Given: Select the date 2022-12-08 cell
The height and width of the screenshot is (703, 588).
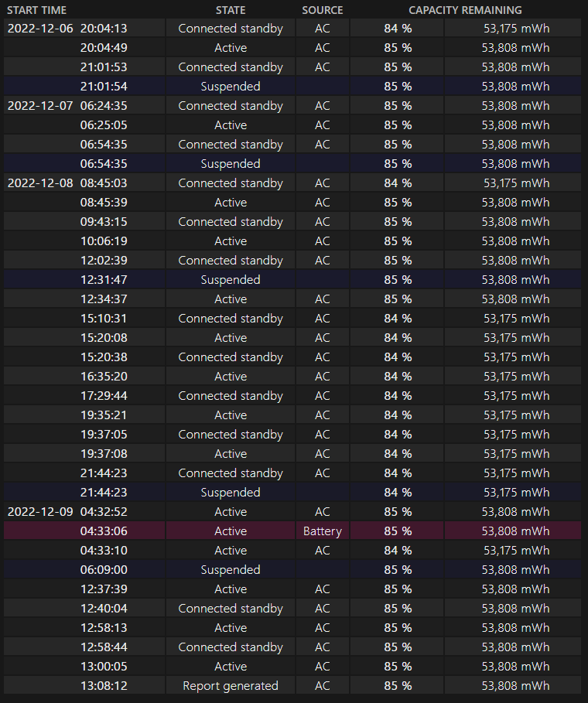Looking at the screenshot, I should pos(40,183).
